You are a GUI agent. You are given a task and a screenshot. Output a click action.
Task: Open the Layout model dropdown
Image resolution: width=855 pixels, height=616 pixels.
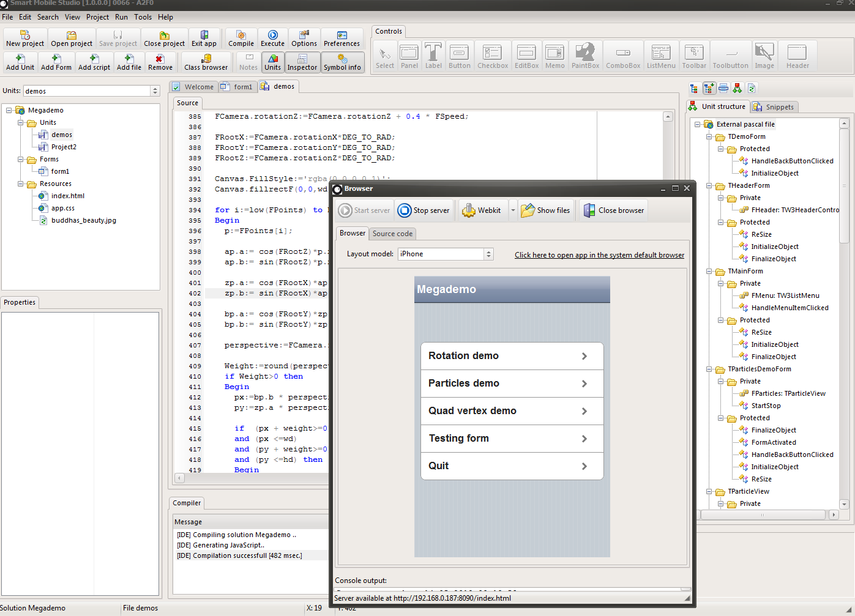(x=488, y=254)
